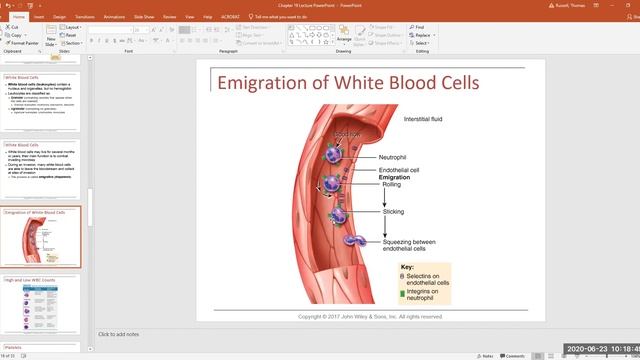The width and height of the screenshot is (640, 360).
Task: Select the first White Blood Cells slide thumbnail
Action: pyautogui.click(x=40, y=102)
